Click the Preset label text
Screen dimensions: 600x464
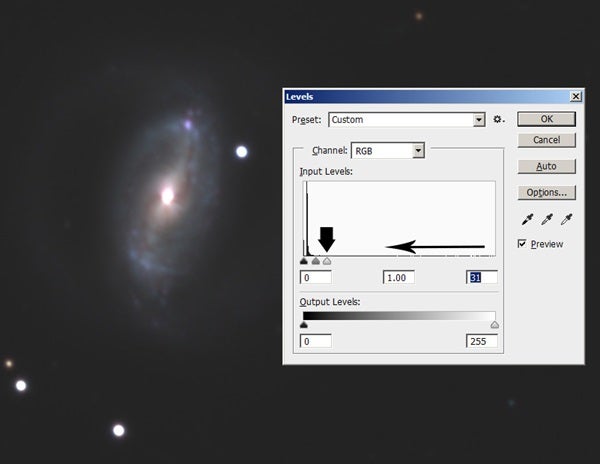pos(307,120)
